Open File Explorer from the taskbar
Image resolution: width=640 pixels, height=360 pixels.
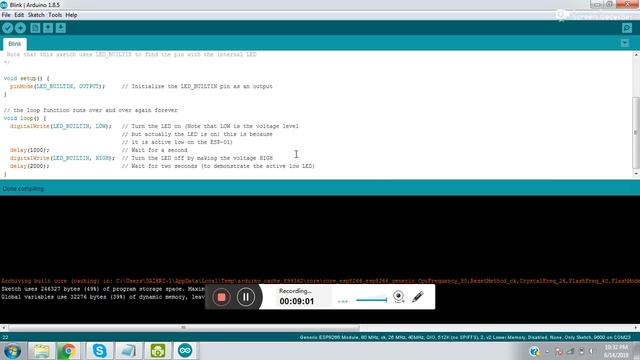point(41,351)
